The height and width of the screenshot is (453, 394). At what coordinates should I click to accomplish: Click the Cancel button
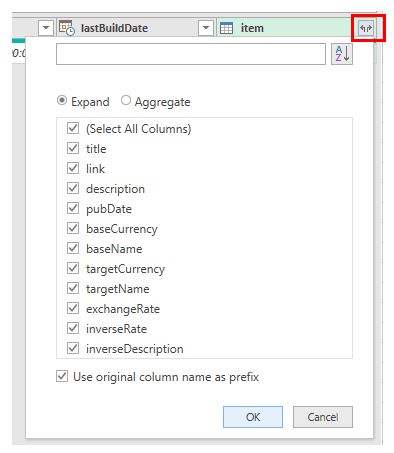(323, 417)
